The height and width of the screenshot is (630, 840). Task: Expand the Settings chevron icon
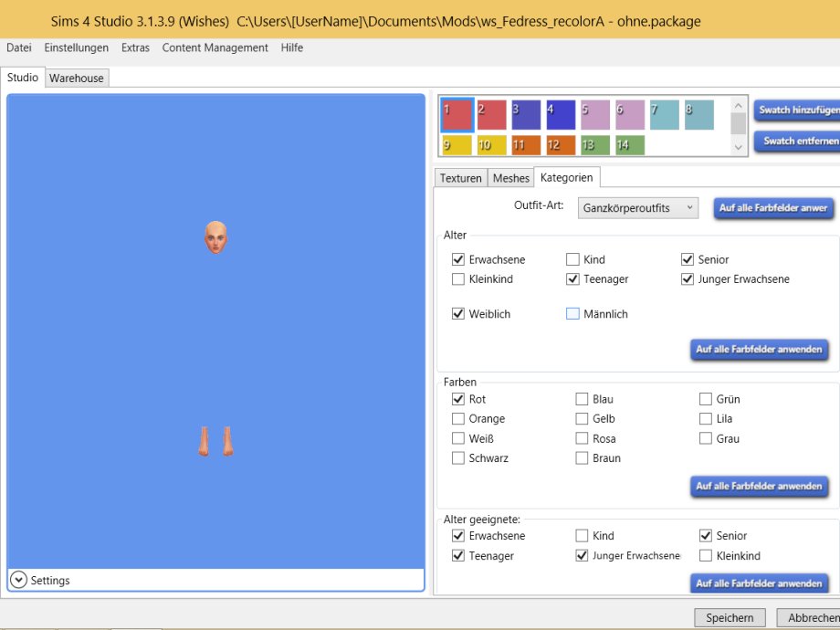(18, 580)
